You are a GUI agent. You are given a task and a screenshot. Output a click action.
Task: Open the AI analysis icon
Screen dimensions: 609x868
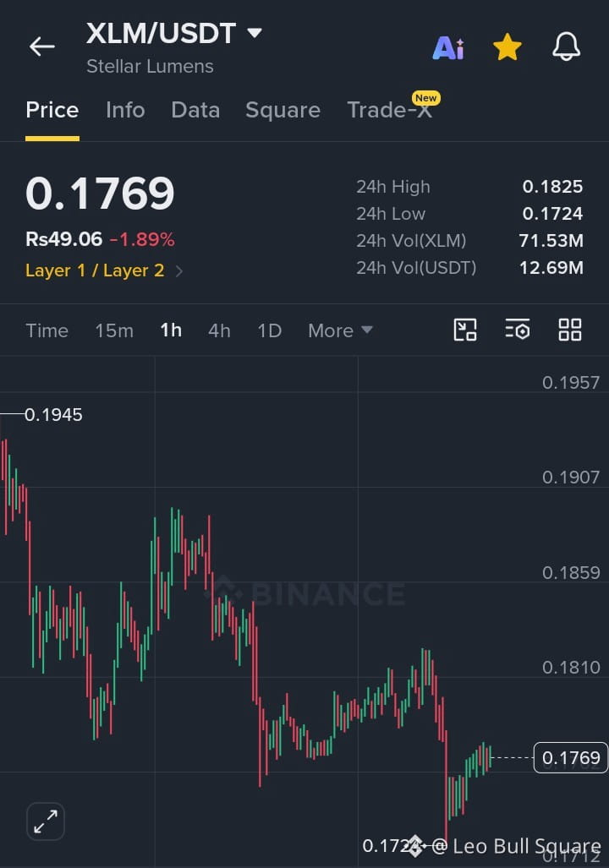tap(448, 47)
